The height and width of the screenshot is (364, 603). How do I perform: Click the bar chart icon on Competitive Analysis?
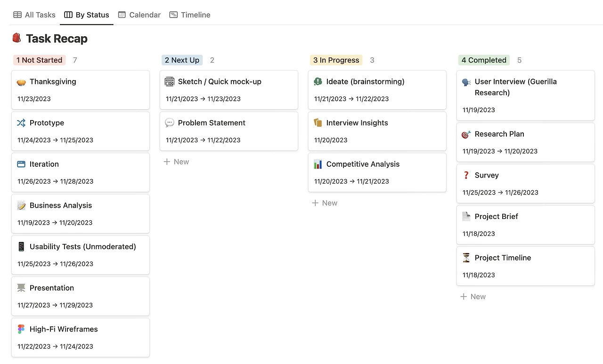pyautogui.click(x=318, y=164)
